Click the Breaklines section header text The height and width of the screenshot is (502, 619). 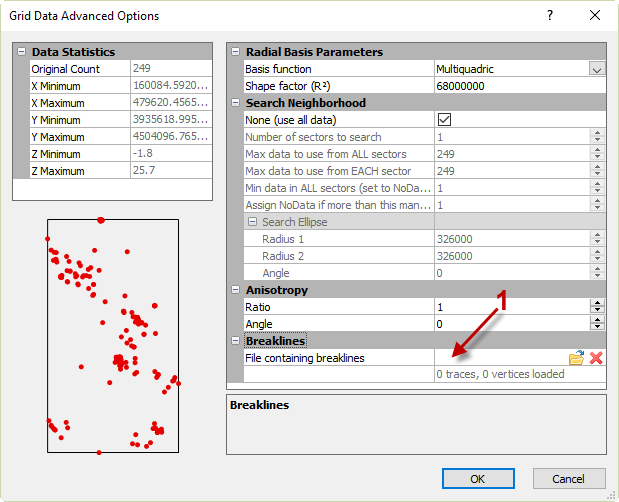click(276, 341)
